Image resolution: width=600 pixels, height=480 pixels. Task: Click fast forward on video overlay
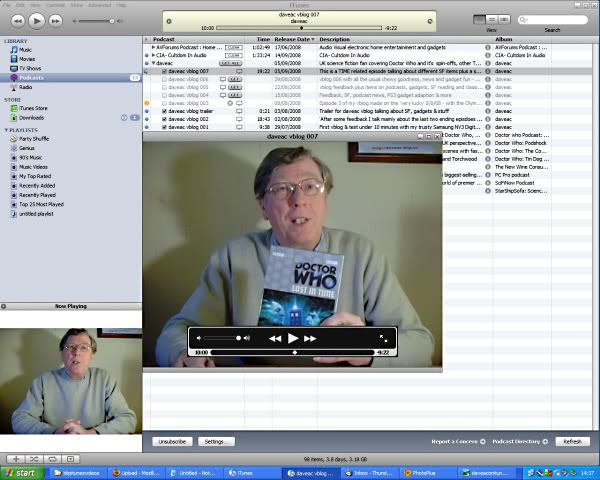pos(310,338)
